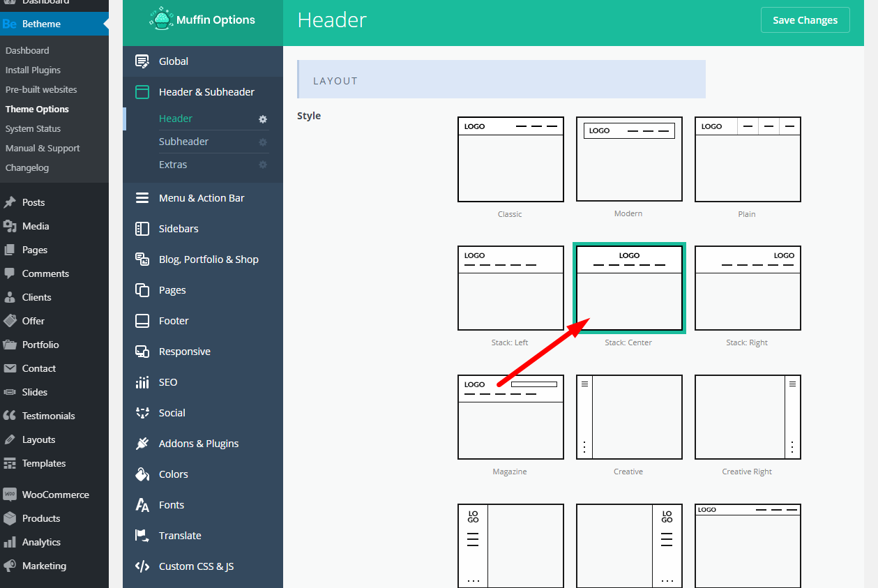Select the Modern header style
This screenshot has height=588, width=878.
click(x=629, y=160)
